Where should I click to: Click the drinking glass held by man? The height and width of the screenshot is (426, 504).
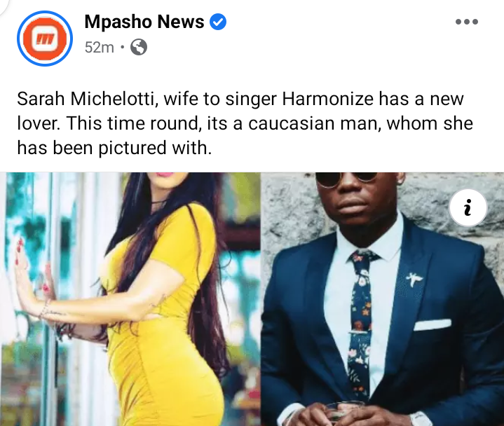point(344,413)
